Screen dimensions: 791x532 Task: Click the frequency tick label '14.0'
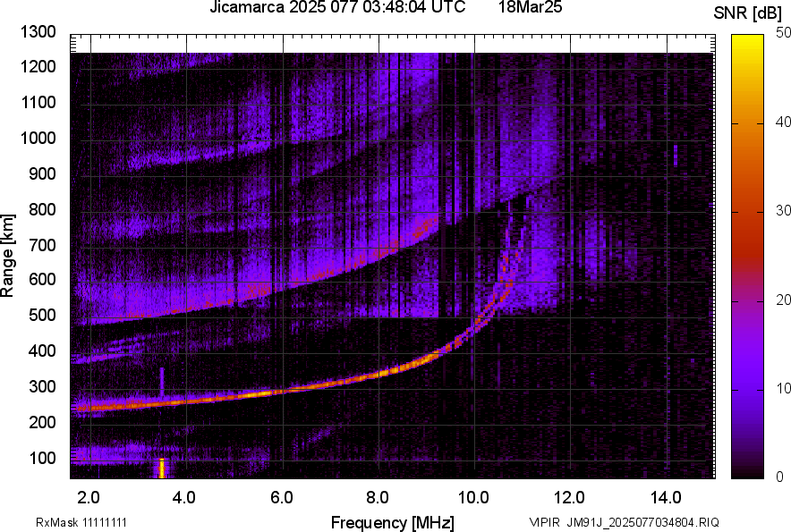[666, 498]
